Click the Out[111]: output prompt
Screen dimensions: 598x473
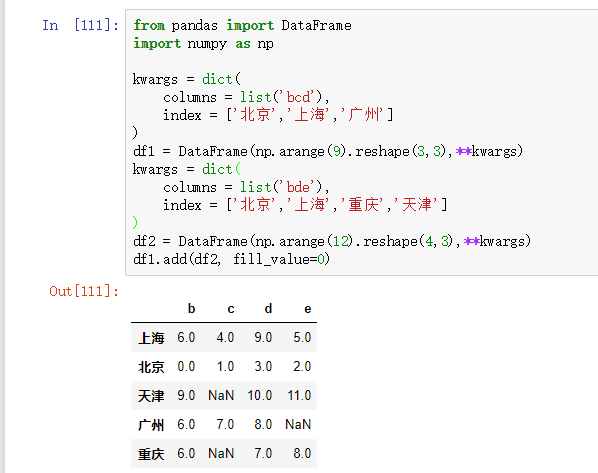click(84, 291)
